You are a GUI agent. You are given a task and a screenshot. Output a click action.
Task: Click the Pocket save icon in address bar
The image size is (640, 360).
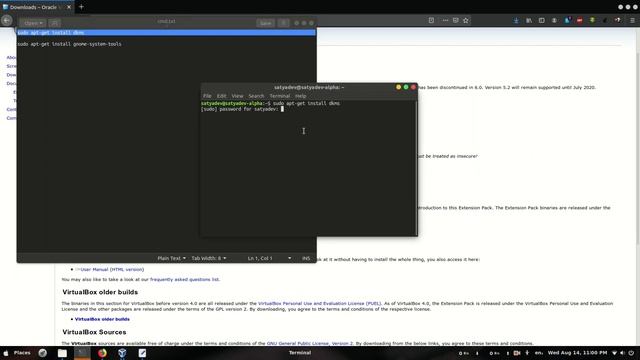pyautogui.click(x=456, y=20)
